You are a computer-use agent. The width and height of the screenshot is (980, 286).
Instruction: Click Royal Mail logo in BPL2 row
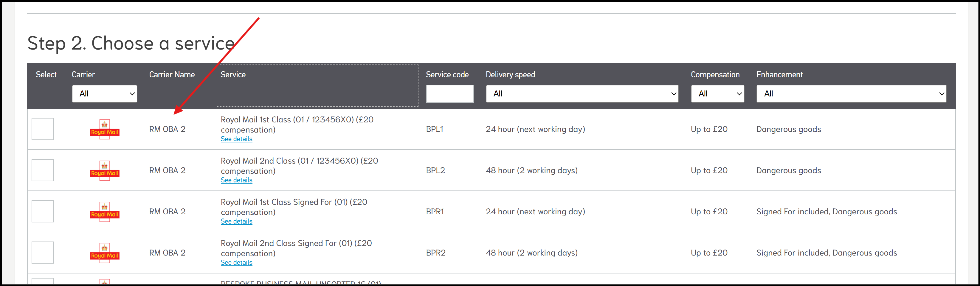click(104, 170)
